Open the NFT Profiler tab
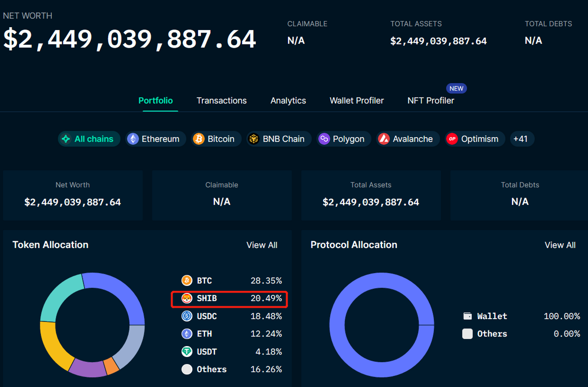The width and height of the screenshot is (588, 387). [431, 101]
